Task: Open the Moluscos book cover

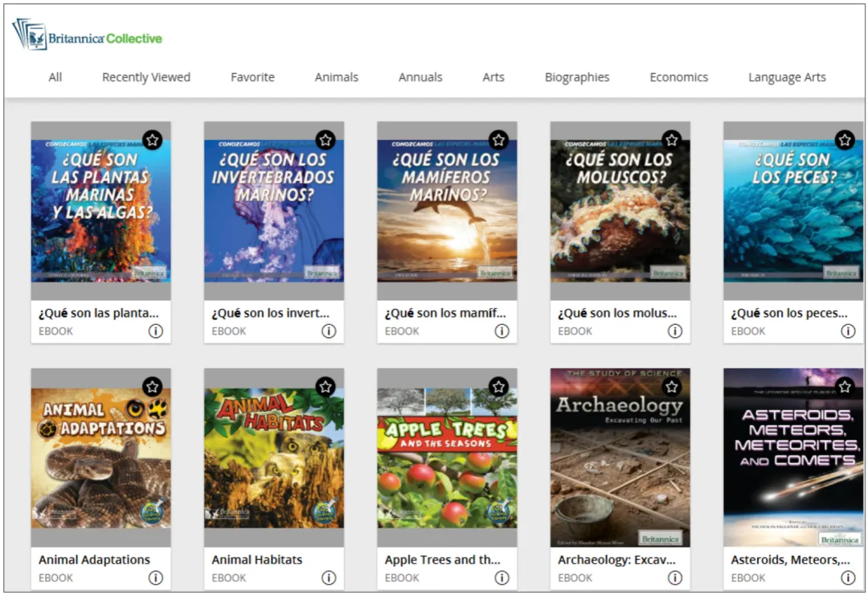Action: [x=620, y=211]
